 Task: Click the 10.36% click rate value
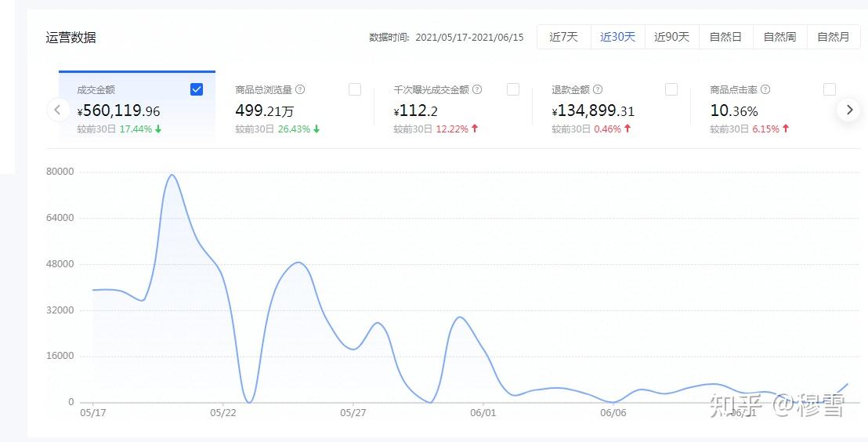click(734, 110)
